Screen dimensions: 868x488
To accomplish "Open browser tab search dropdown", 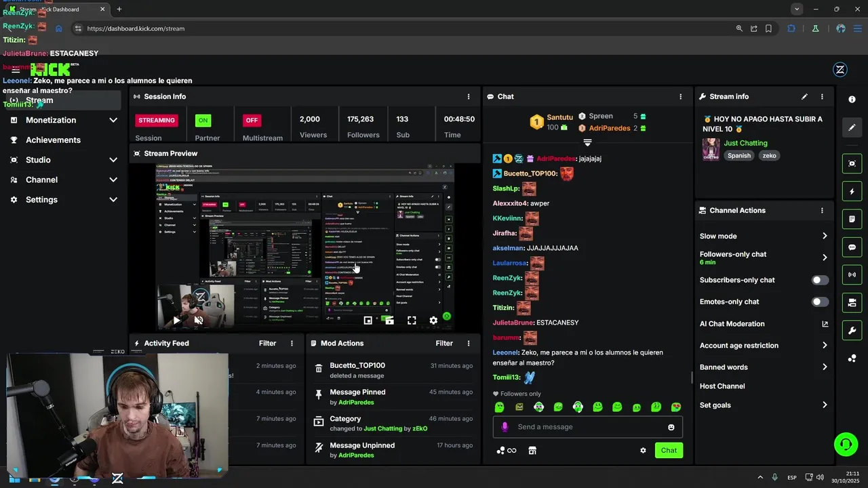I will [797, 9].
